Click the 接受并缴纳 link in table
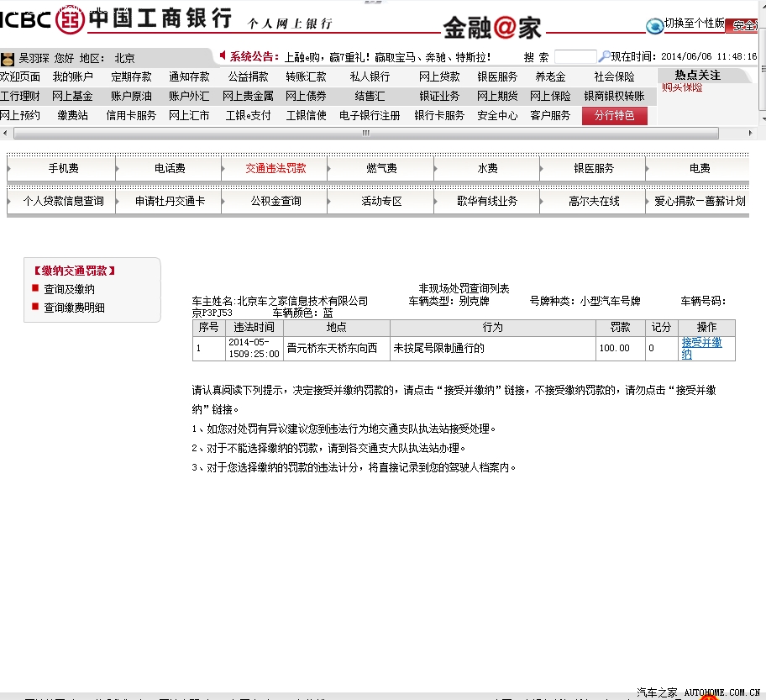This screenshot has width=766, height=700. point(701,348)
